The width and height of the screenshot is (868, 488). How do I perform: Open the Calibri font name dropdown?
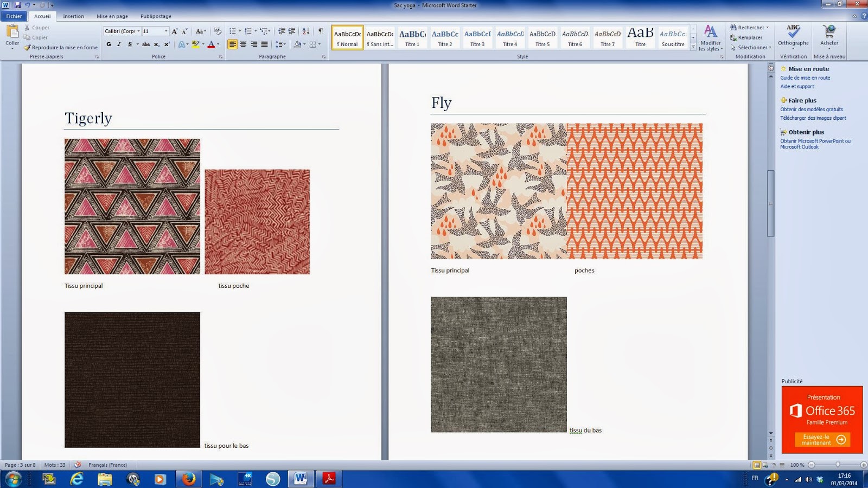point(138,31)
